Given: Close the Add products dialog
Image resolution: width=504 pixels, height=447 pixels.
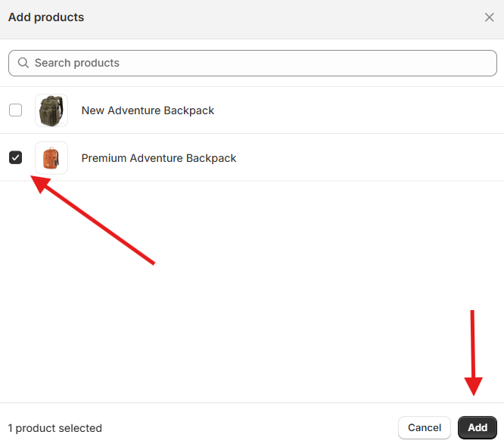Looking at the screenshot, I should pyautogui.click(x=489, y=17).
